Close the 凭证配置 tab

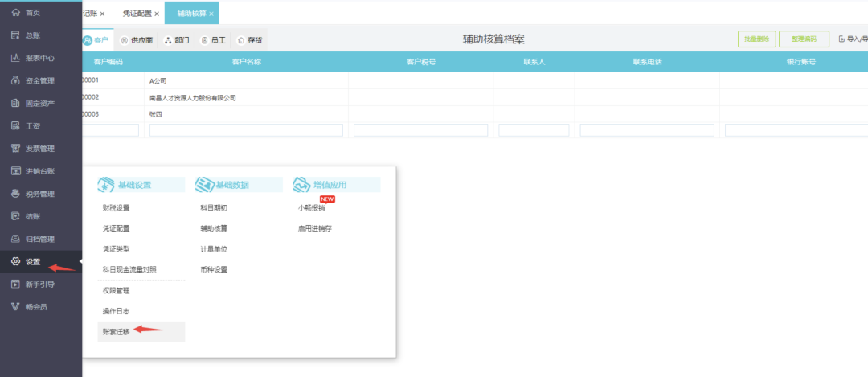[x=157, y=14]
